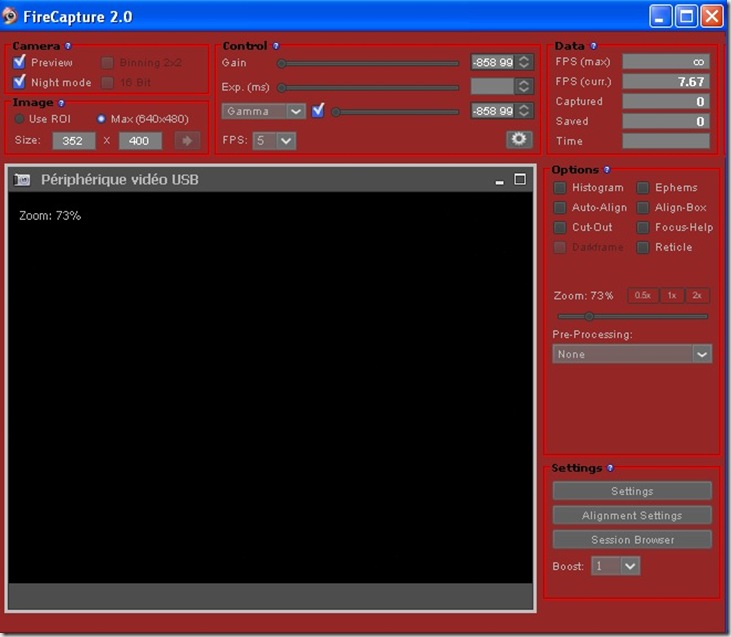The width and height of the screenshot is (731, 637).
Task: Click the Gamma value field
Action: 493,111
